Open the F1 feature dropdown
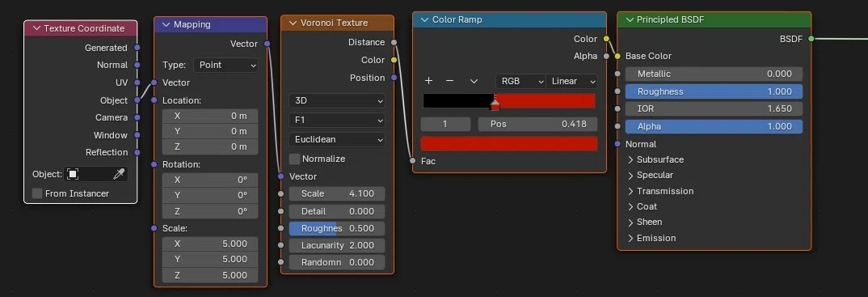Screen dimensions: 868x297 click(x=336, y=120)
